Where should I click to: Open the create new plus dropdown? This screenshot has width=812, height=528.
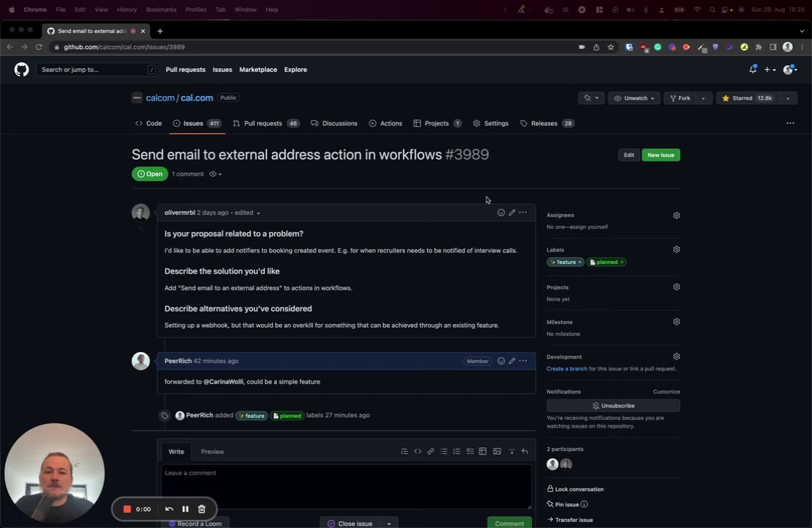click(x=770, y=70)
